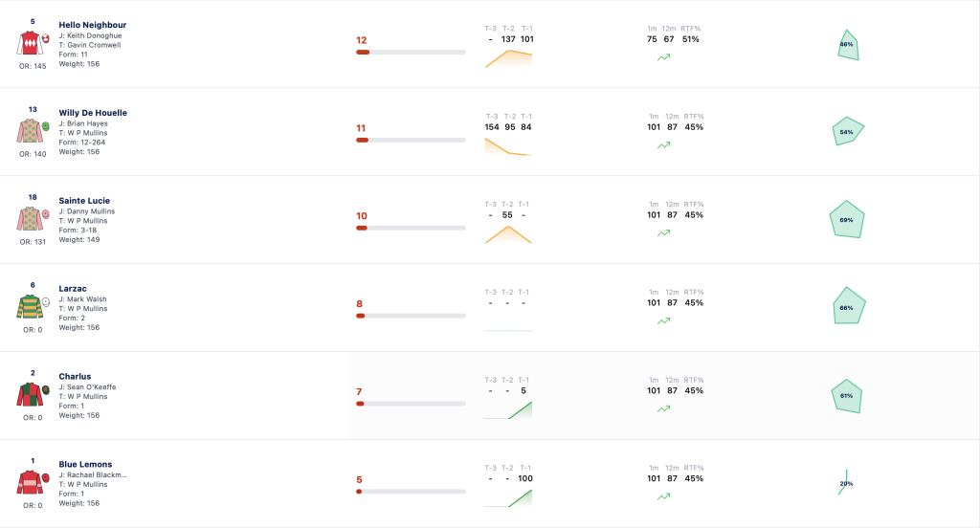Screen dimensions: 980x528
Task: Click the jockey cap beside Sainte Lucie's silks
Action: pos(46,214)
